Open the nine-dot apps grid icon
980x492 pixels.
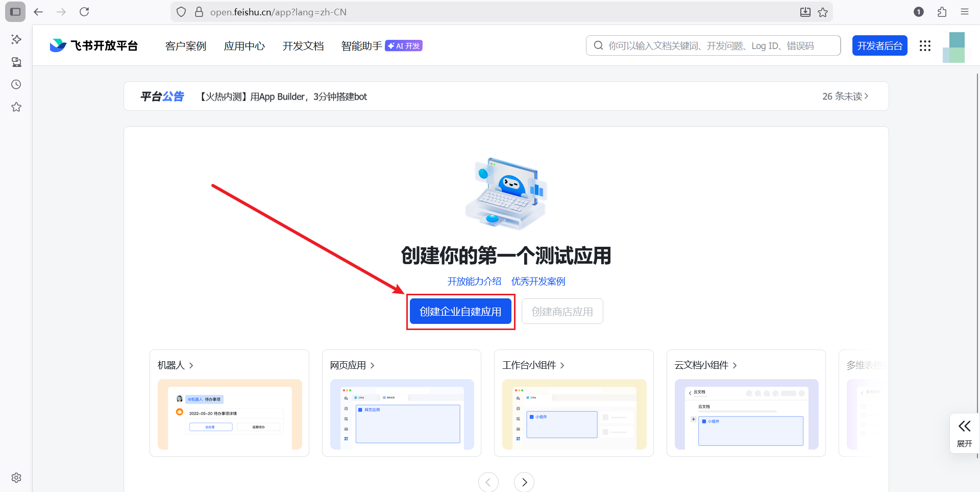[x=925, y=46]
